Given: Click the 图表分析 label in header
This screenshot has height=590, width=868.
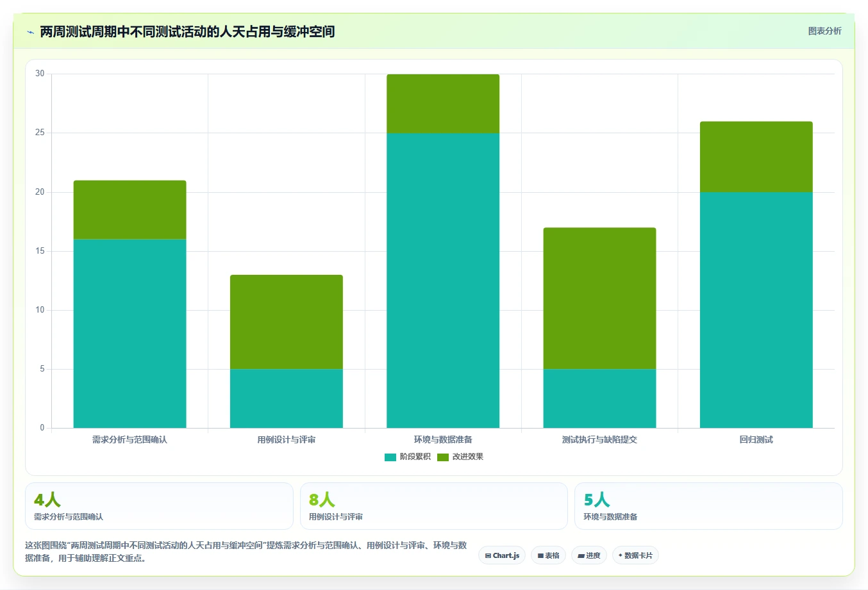Looking at the screenshot, I should 824,31.
